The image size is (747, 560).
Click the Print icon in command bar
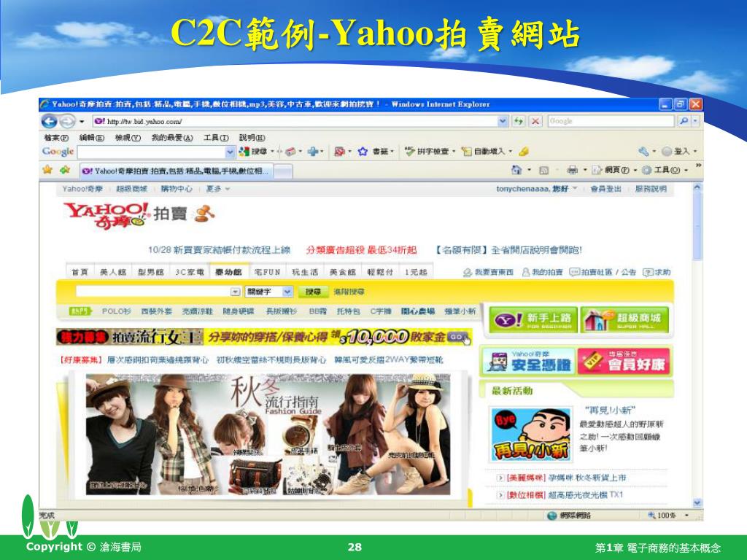click(x=572, y=169)
